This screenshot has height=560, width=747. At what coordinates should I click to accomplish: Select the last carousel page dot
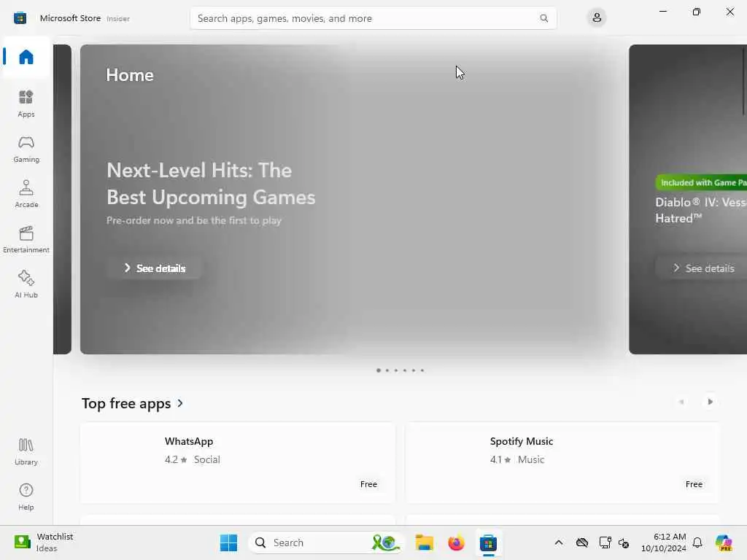coord(422,370)
